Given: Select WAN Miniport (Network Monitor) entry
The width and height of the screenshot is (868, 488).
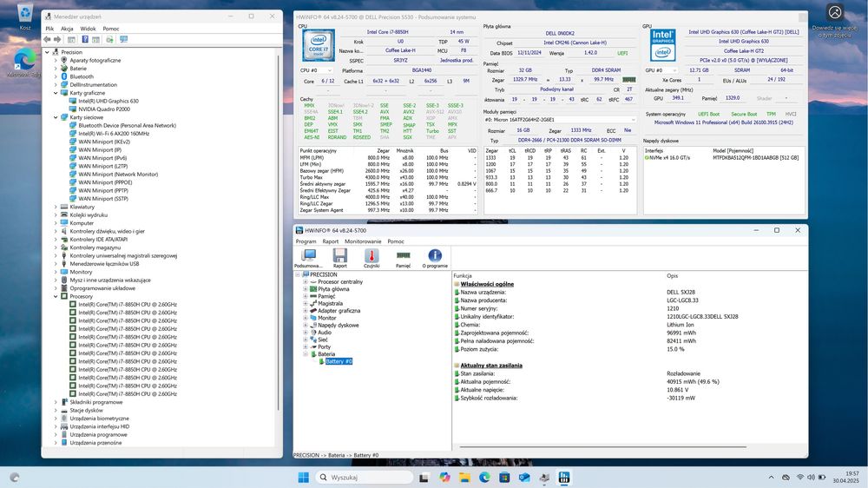Looking at the screenshot, I should point(118,175).
